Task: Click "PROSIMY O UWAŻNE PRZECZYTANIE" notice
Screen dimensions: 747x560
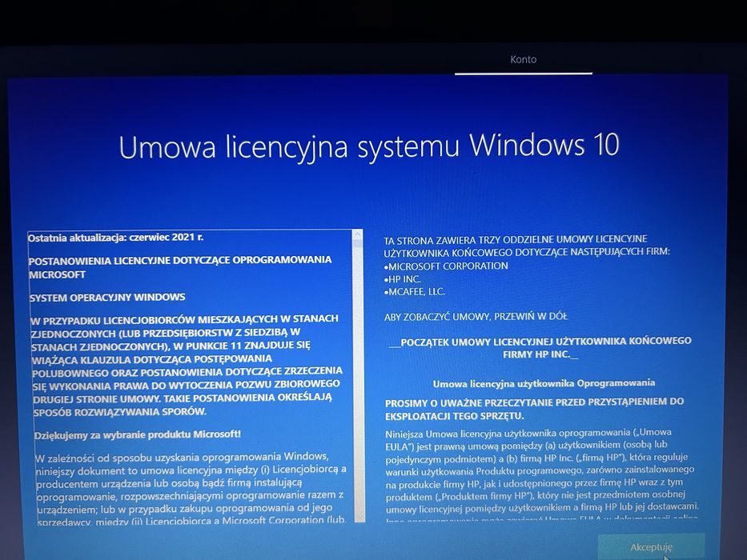Action: pyautogui.click(x=534, y=409)
